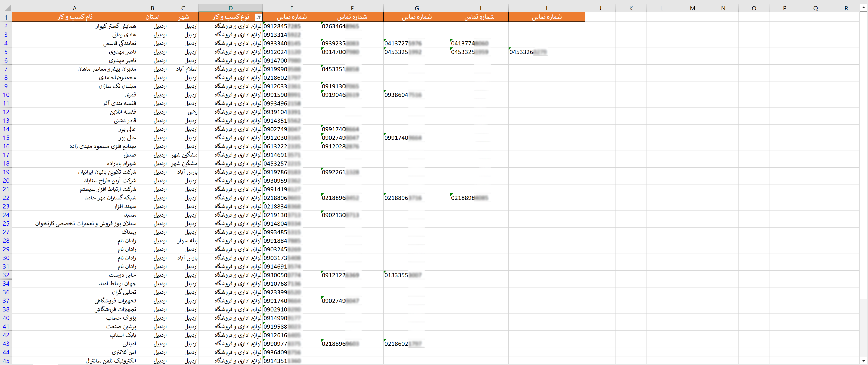Select row 7 header number
The height and width of the screenshot is (365, 868).
click(6, 69)
